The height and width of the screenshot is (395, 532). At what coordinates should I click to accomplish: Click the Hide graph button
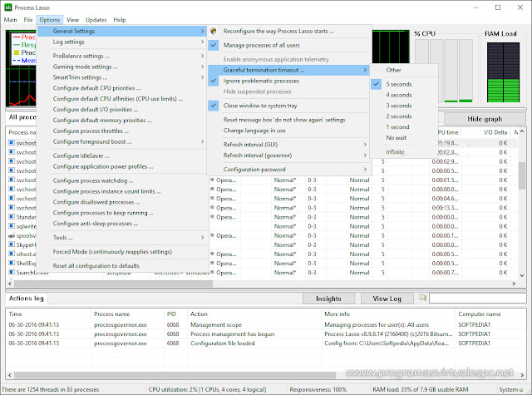point(485,119)
